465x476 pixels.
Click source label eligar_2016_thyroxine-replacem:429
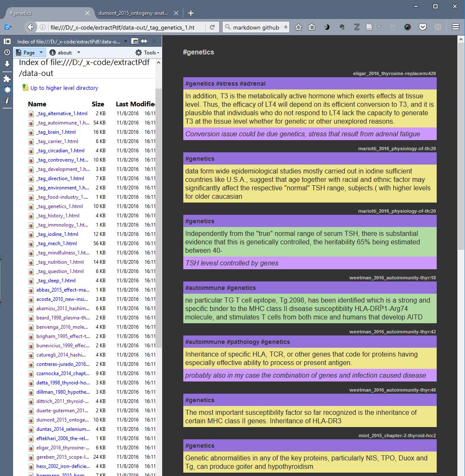(x=394, y=73)
